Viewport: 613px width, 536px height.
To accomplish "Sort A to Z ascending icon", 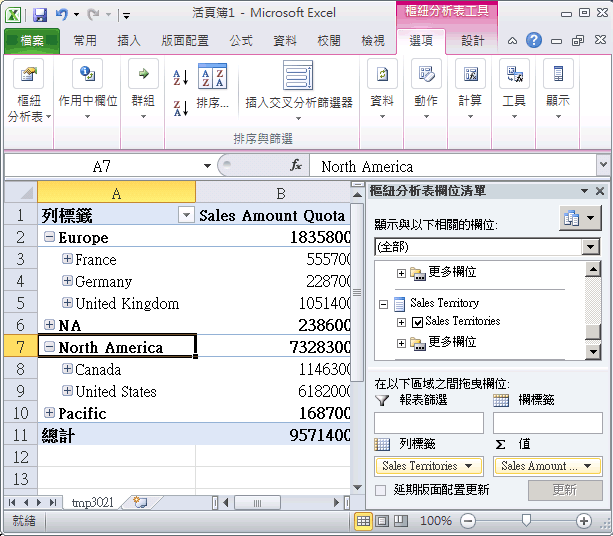I will pyautogui.click(x=181, y=77).
